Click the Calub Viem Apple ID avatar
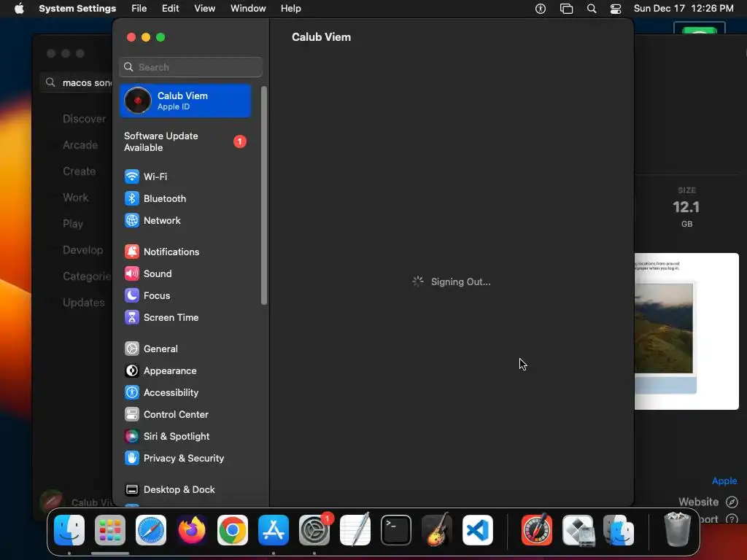747x560 pixels. (x=138, y=101)
